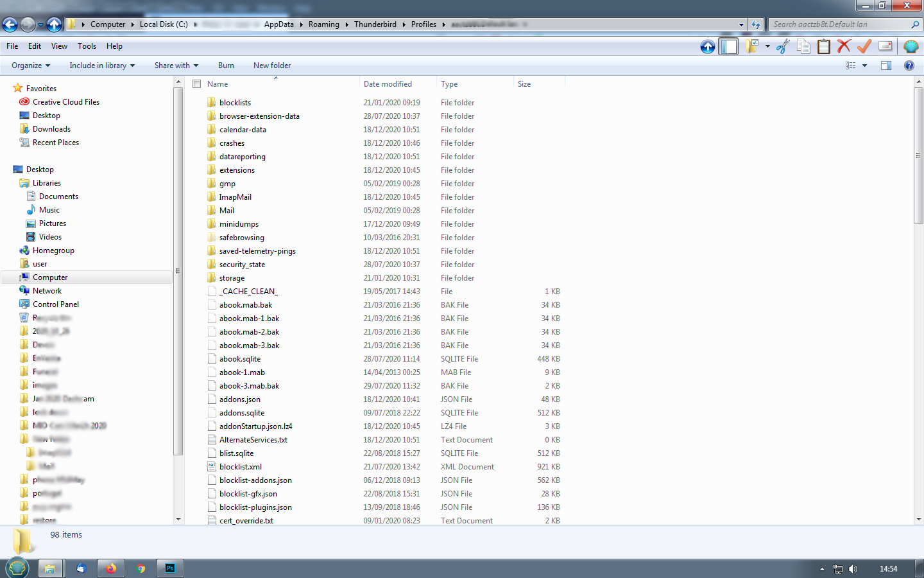This screenshot has width=924, height=578.
Task: Expand the breadcrumb arrow after Roaming
Action: pyautogui.click(x=346, y=24)
